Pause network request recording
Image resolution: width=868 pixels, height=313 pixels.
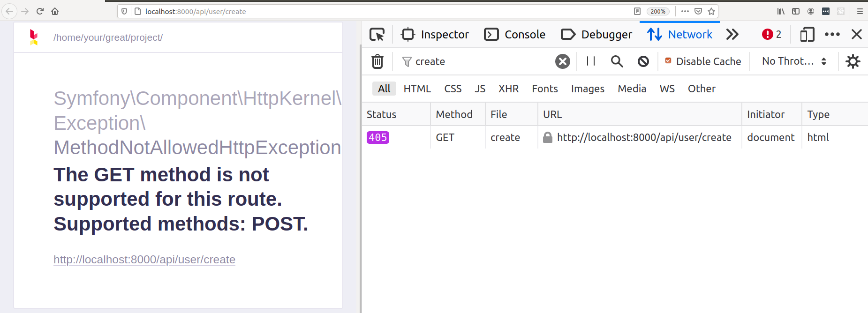click(591, 61)
